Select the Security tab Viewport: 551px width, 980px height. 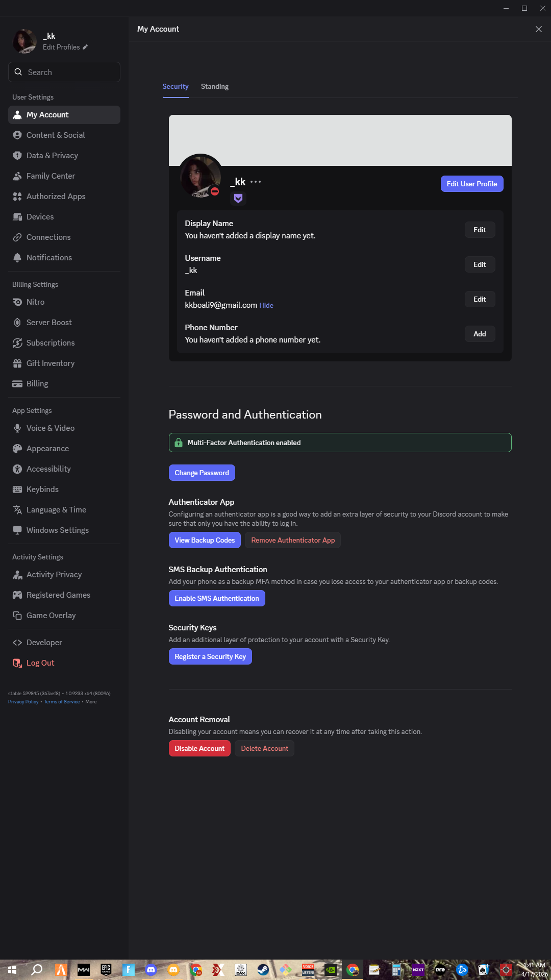point(176,87)
